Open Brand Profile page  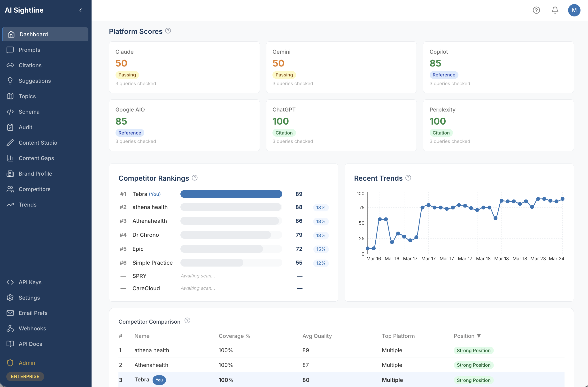(35, 174)
